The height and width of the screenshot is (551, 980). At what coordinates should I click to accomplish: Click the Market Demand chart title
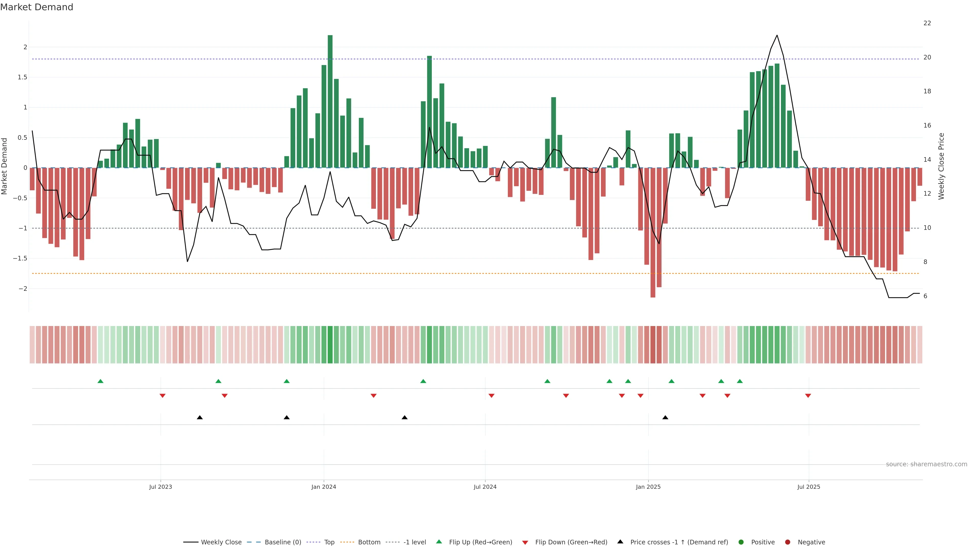coord(36,7)
